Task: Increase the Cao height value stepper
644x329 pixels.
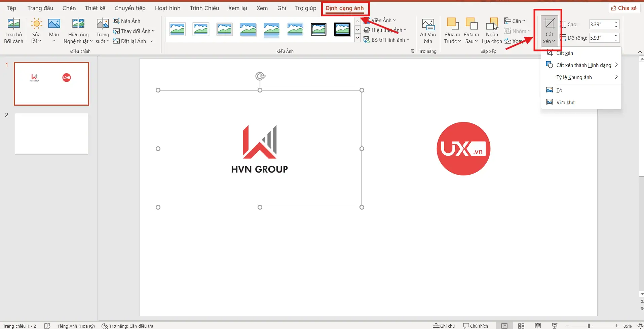Action: (x=616, y=22)
